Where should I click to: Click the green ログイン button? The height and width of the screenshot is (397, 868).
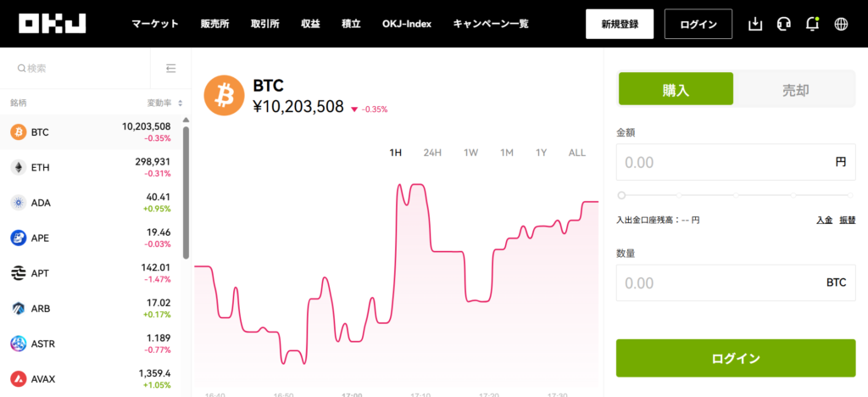tap(736, 358)
